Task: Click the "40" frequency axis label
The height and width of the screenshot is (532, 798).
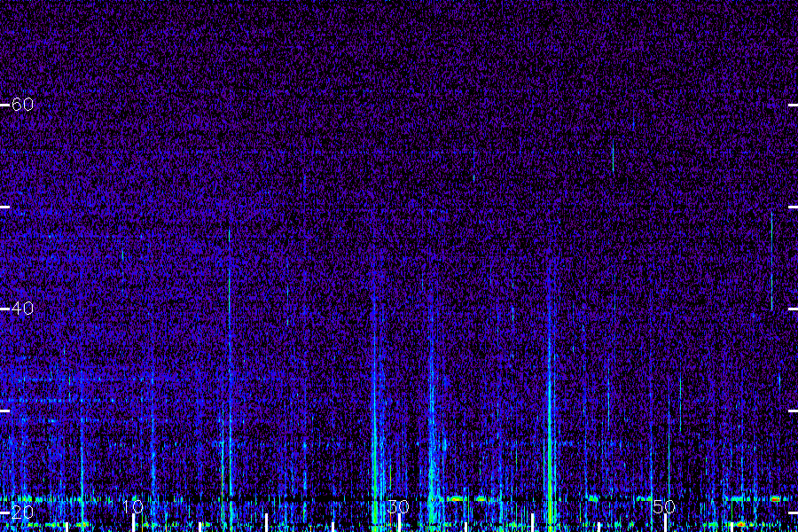Action: pos(22,308)
